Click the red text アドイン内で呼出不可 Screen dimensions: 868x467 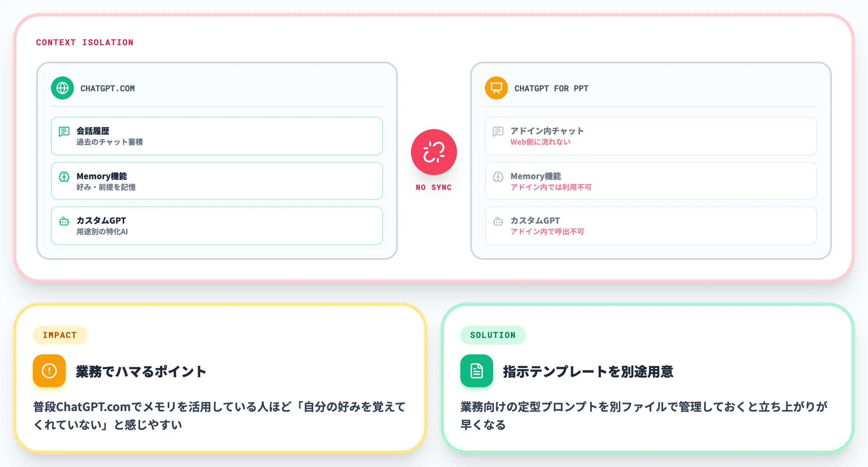pyautogui.click(x=547, y=231)
